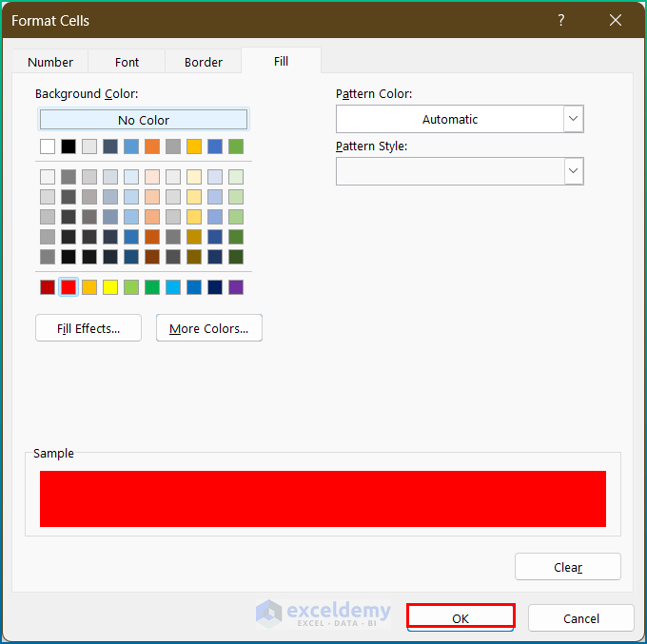
Task: Choose orange-yellow standard color swatch
Action: coord(89,287)
